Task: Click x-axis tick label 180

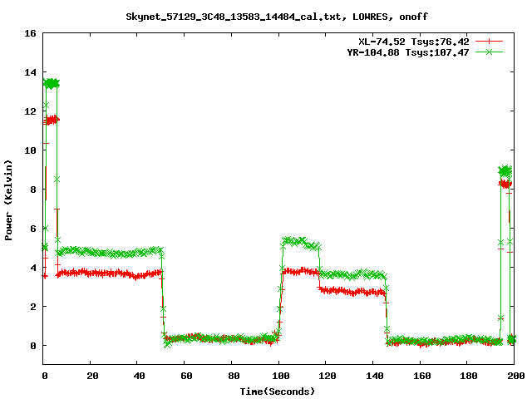Action: (469, 376)
